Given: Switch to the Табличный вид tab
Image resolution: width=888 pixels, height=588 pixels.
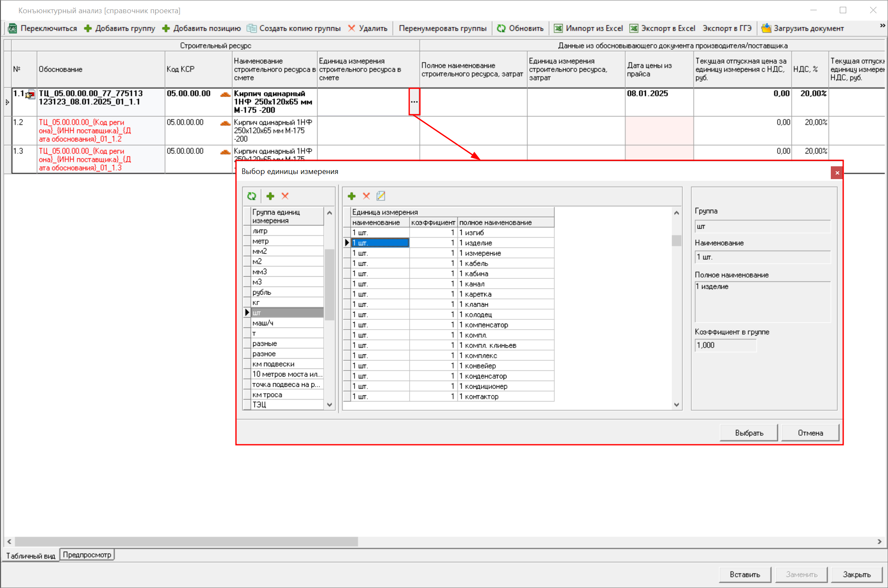Looking at the screenshot, I should [30, 556].
